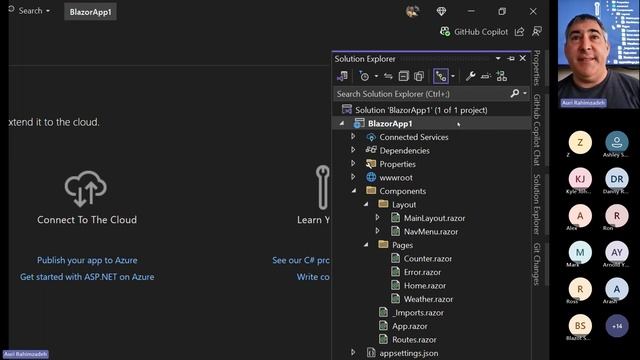
Task: Open Git Changes side tab
Action: pos(537,264)
